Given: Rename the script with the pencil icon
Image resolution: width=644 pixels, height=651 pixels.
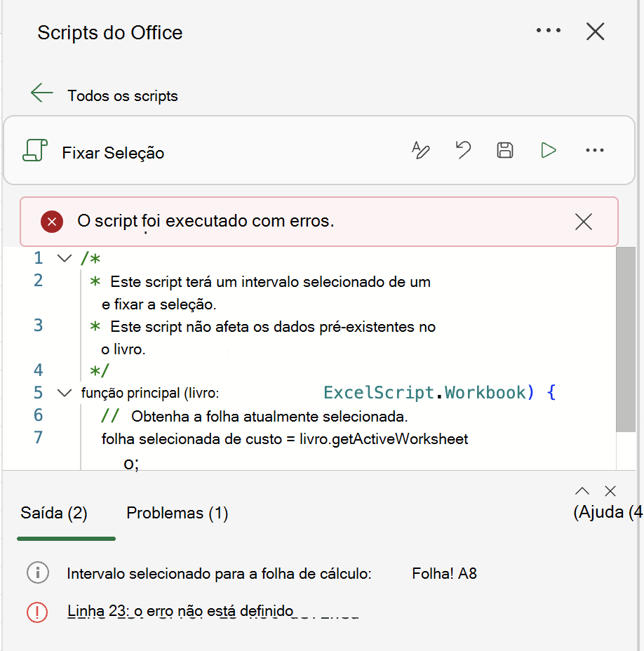Looking at the screenshot, I should click(x=421, y=150).
